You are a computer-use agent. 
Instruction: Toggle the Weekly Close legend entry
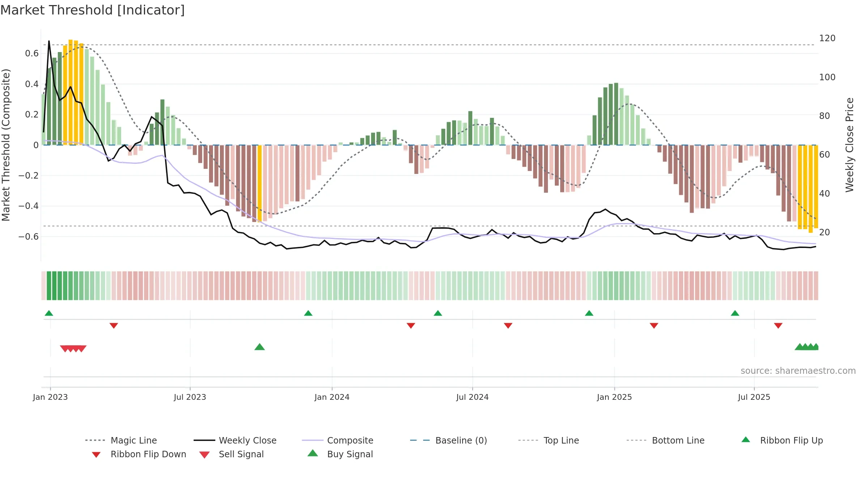(x=235, y=440)
